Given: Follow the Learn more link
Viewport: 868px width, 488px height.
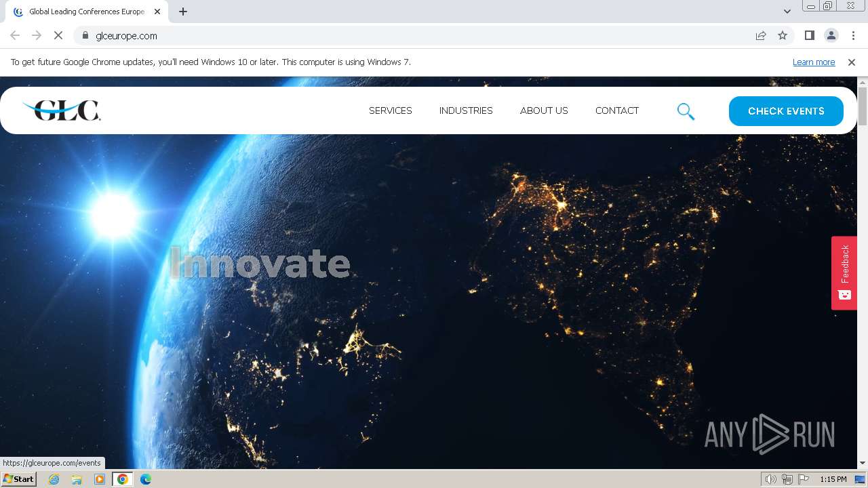Looking at the screenshot, I should 814,62.
